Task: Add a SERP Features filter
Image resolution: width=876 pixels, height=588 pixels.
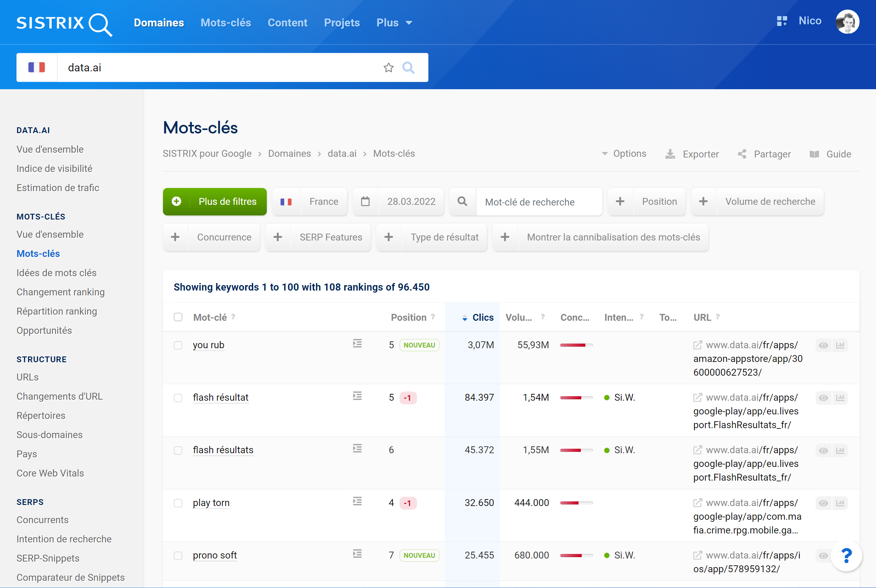Action: coord(318,237)
